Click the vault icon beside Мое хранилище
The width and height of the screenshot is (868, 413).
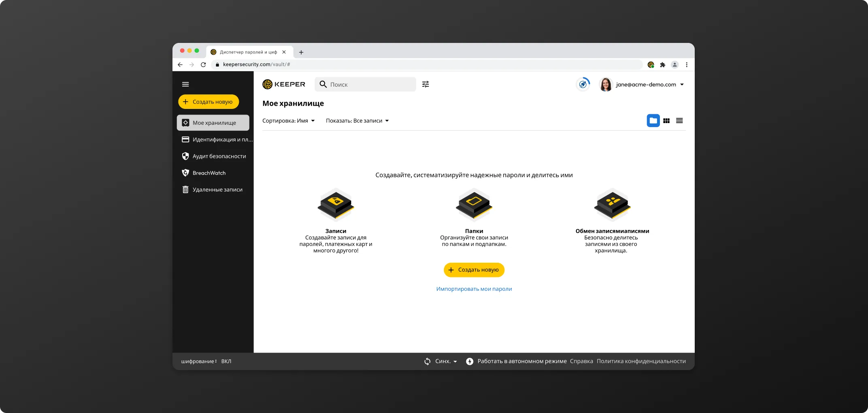click(185, 123)
